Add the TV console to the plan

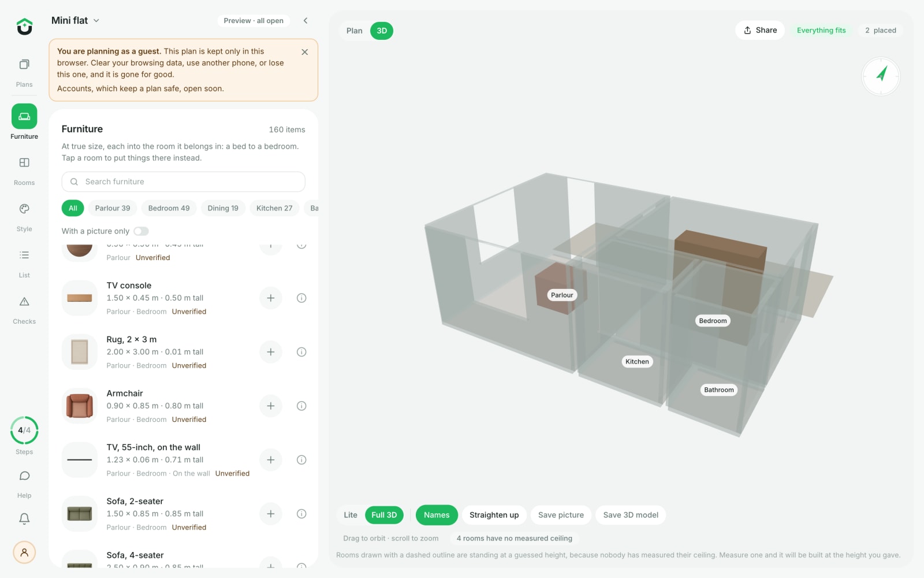point(270,298)
